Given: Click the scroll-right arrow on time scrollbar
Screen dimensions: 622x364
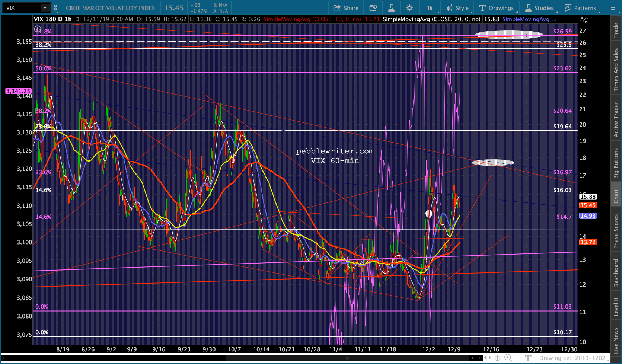Looking at the screenshot, I should tap(479, 358).
